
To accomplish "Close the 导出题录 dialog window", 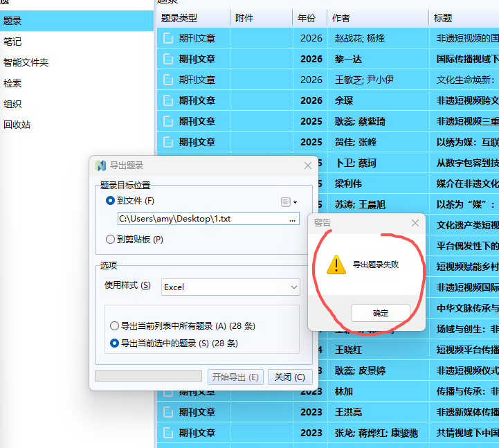I will [308, 165].
